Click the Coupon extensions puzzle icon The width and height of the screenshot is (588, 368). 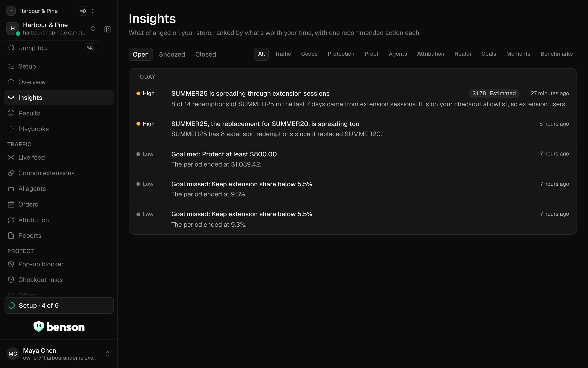11,173
